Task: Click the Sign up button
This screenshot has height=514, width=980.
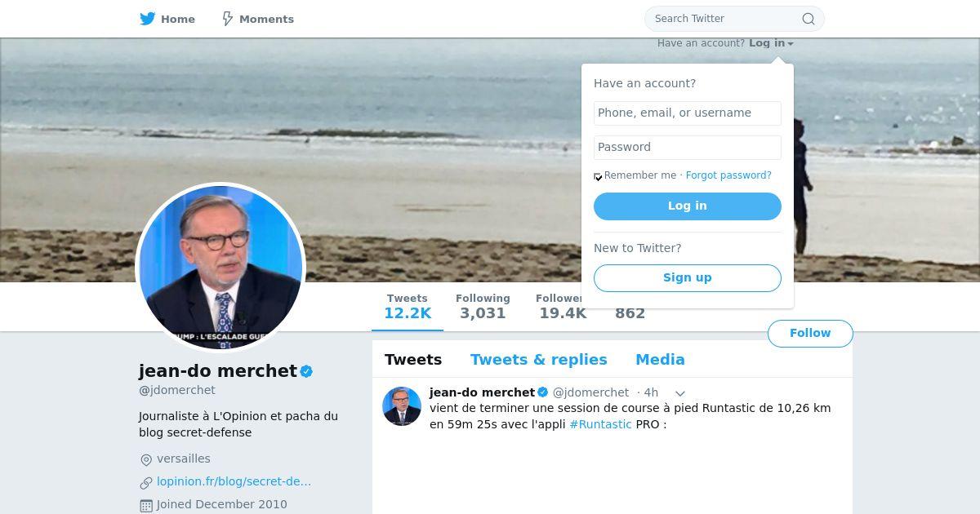Action: click(x=688, y=278)
